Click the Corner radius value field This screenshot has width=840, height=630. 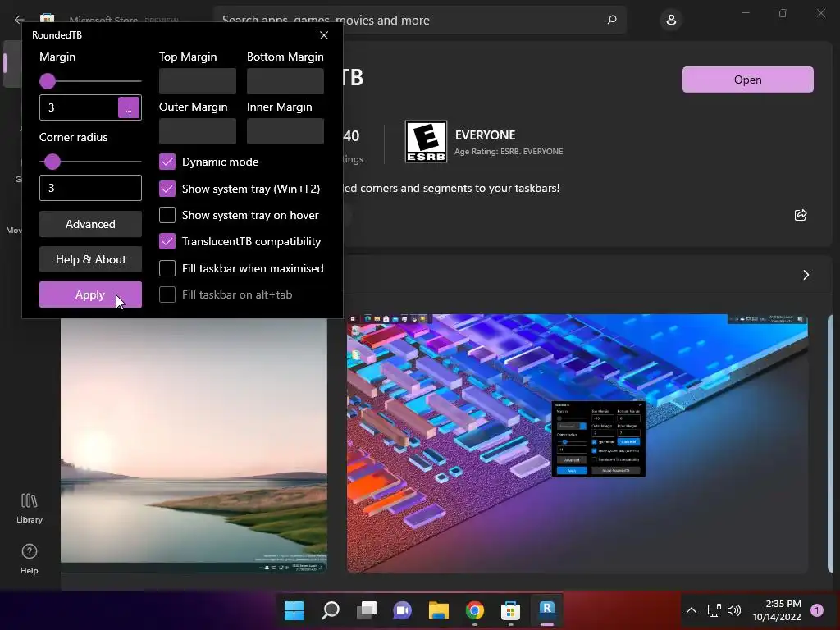click(x=90, y=188)
